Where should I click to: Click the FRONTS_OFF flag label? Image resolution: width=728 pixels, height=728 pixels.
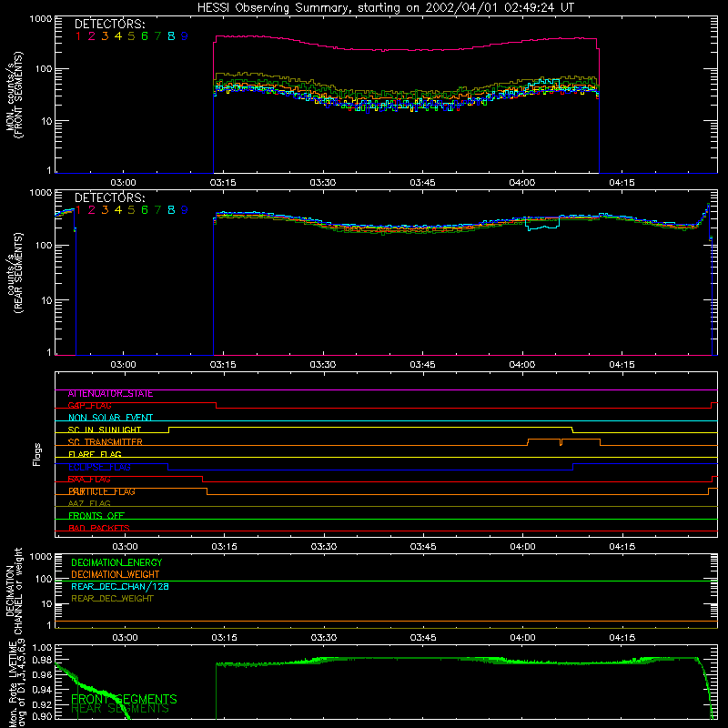(96, 516)
